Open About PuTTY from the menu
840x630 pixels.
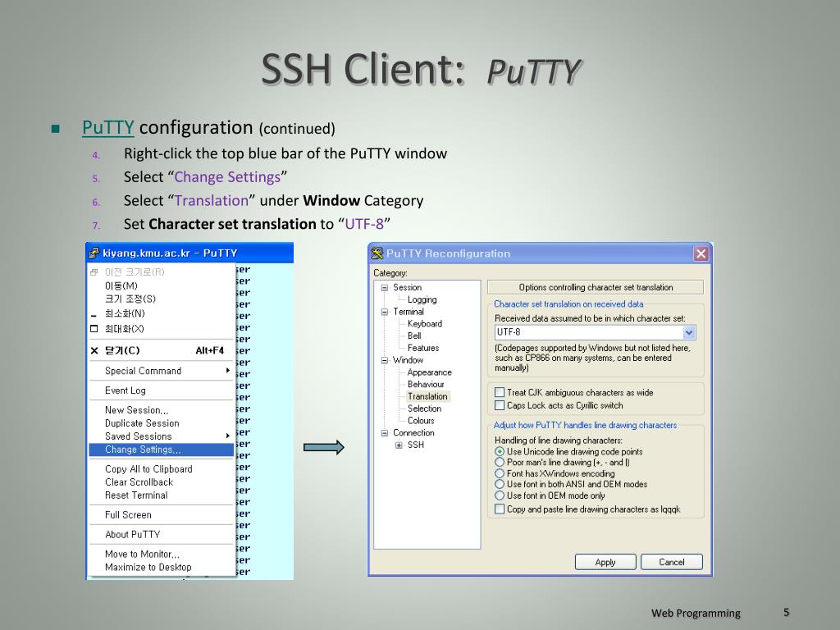pyautogui.click(x=162, y=534)
